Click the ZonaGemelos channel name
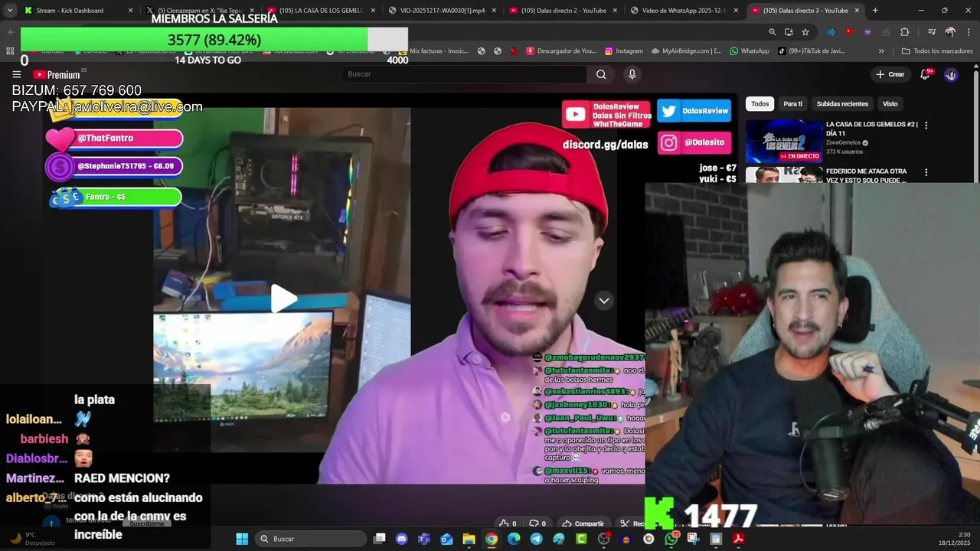The height and width of the screenshot is (551, 980). [843, 142]
